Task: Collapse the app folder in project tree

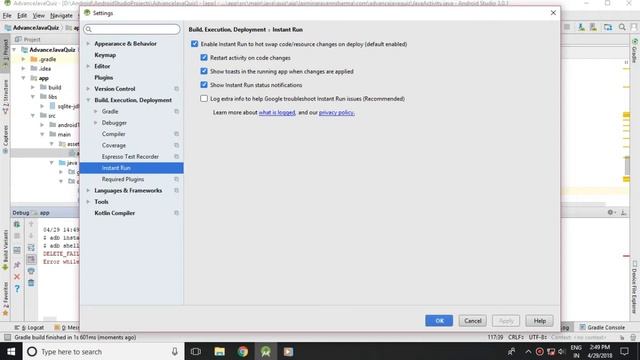Action: (x=24, y=78)
